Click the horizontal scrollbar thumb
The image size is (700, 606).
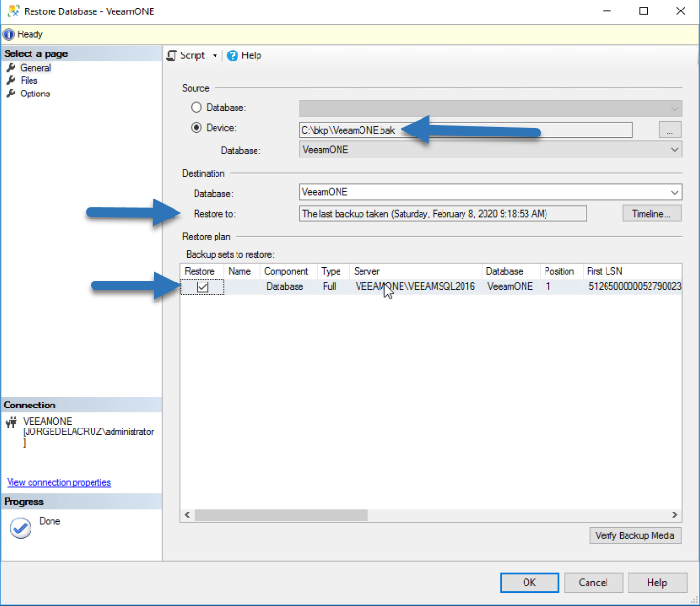(280, 515)
